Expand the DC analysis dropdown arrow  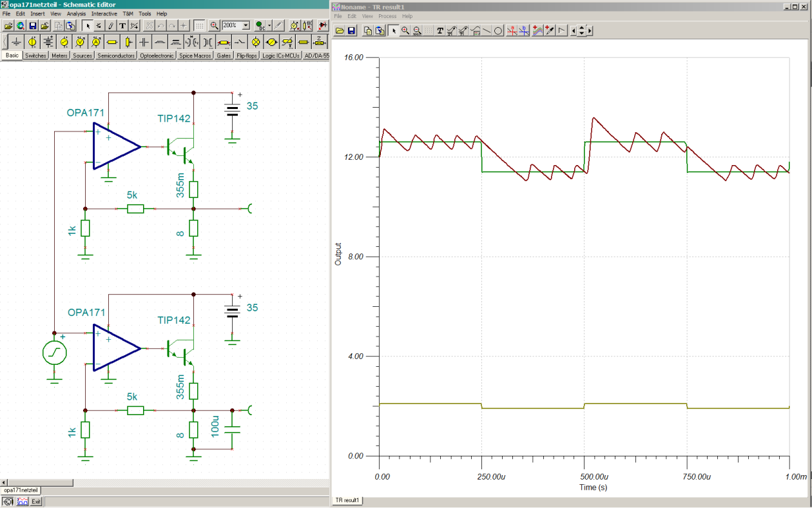pos(269,26)
